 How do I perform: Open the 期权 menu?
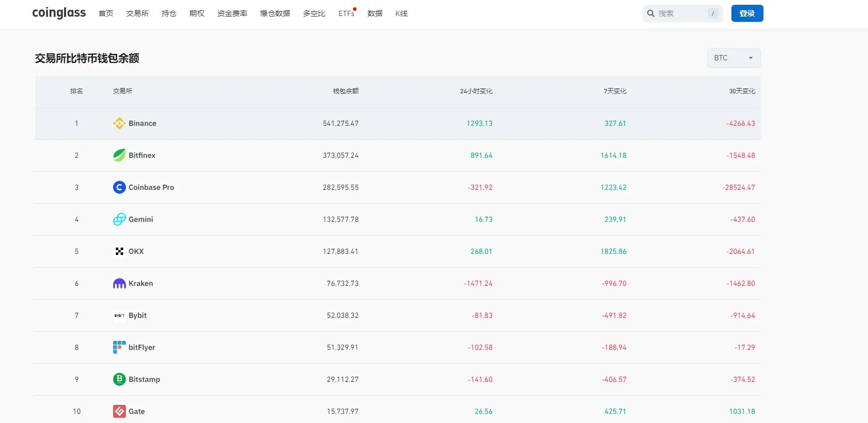pos(197,13)
